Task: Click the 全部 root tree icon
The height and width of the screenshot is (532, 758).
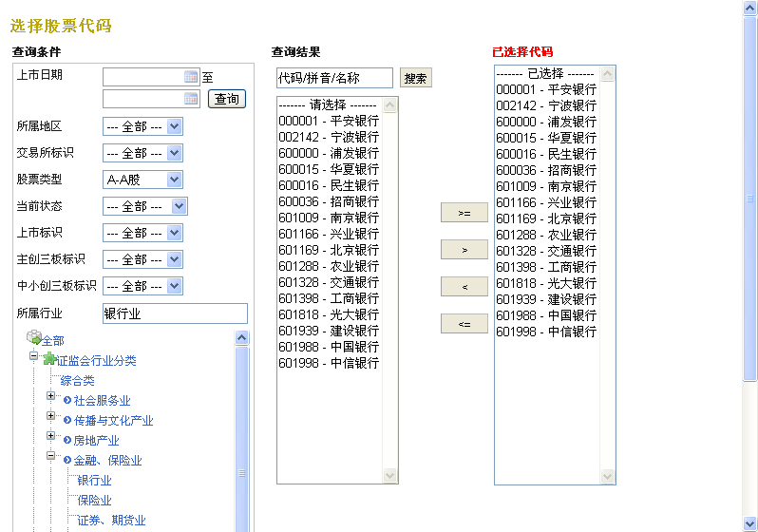Action: point(34,337)
